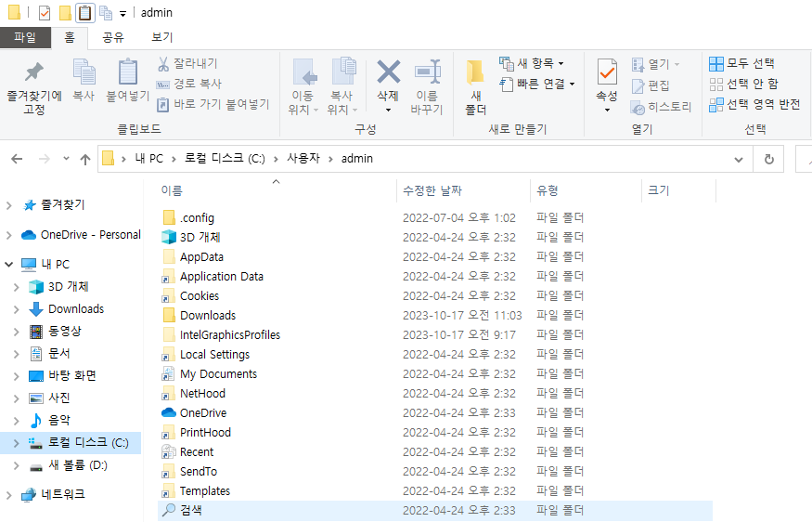
Task: Go forward with the right arrow button
Action: click(x=45, y=159)
